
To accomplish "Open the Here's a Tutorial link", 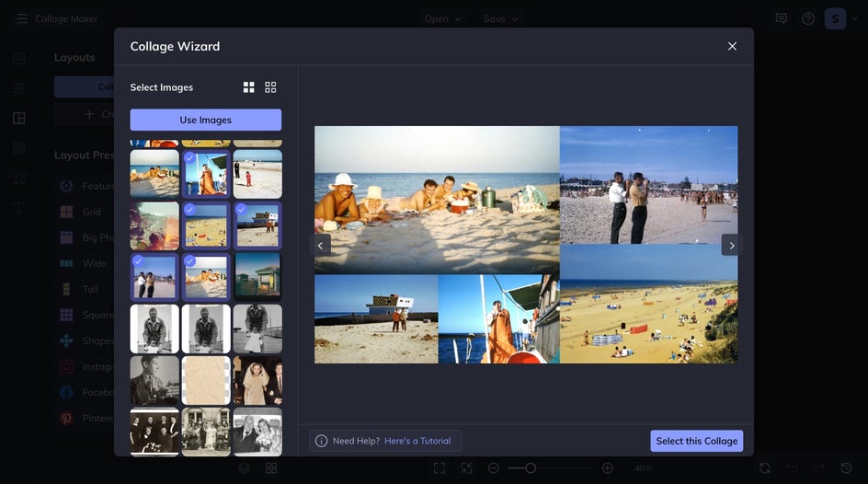I will 417,441.
